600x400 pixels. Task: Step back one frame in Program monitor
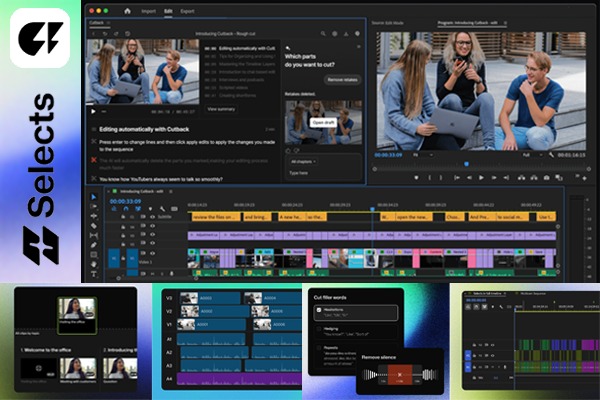click(x=469, y=178)
